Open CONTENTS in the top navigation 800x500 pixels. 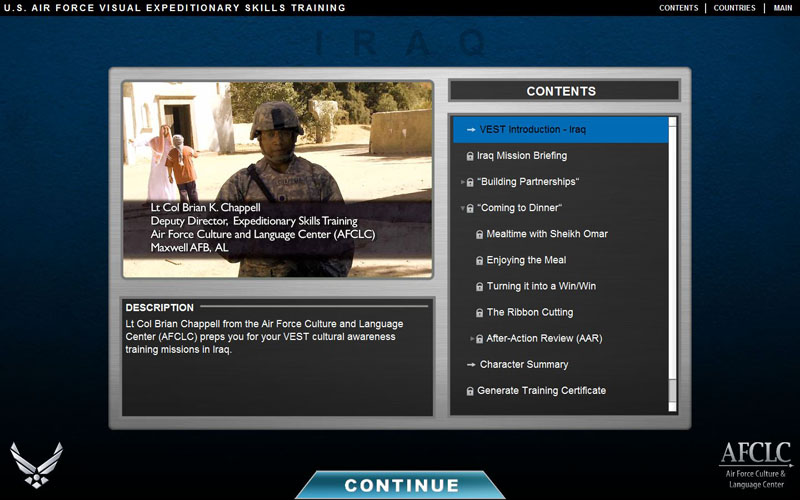tap(679, 8)
